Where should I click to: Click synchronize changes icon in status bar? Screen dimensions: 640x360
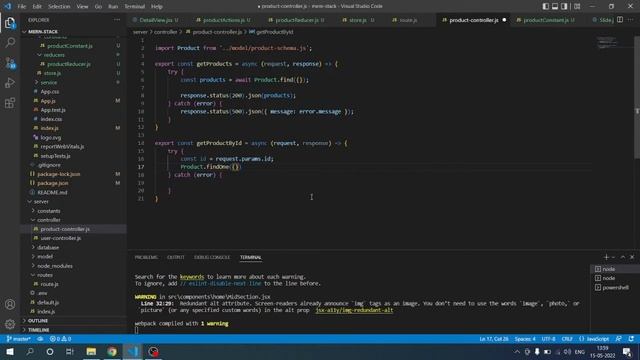[x=40, y=339]
